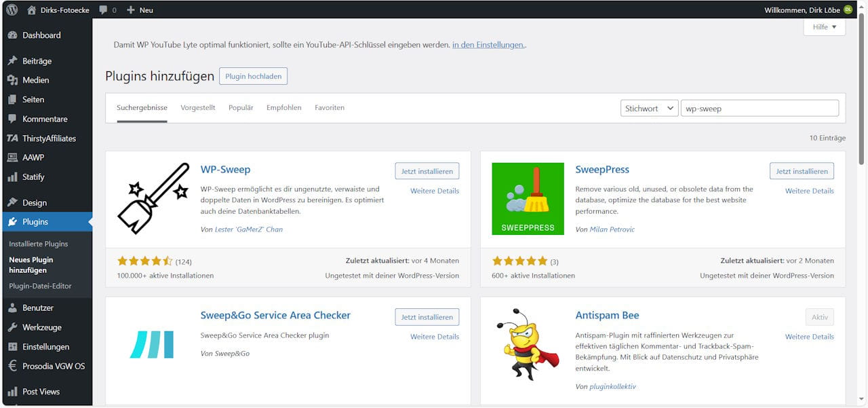Click the Einstellungen sliders icon
This screenshot has height=408, width=868.
(x=12, y=347)
